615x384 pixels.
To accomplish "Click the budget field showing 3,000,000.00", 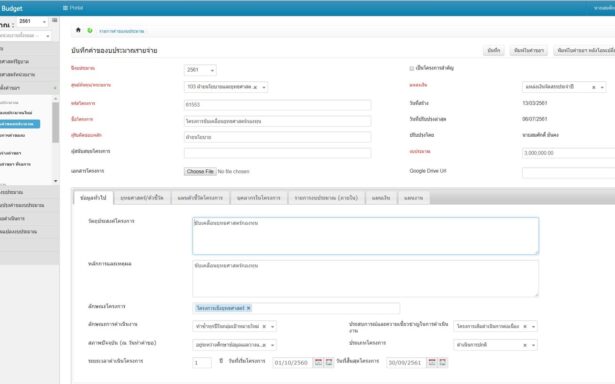I will pos(568,153).
